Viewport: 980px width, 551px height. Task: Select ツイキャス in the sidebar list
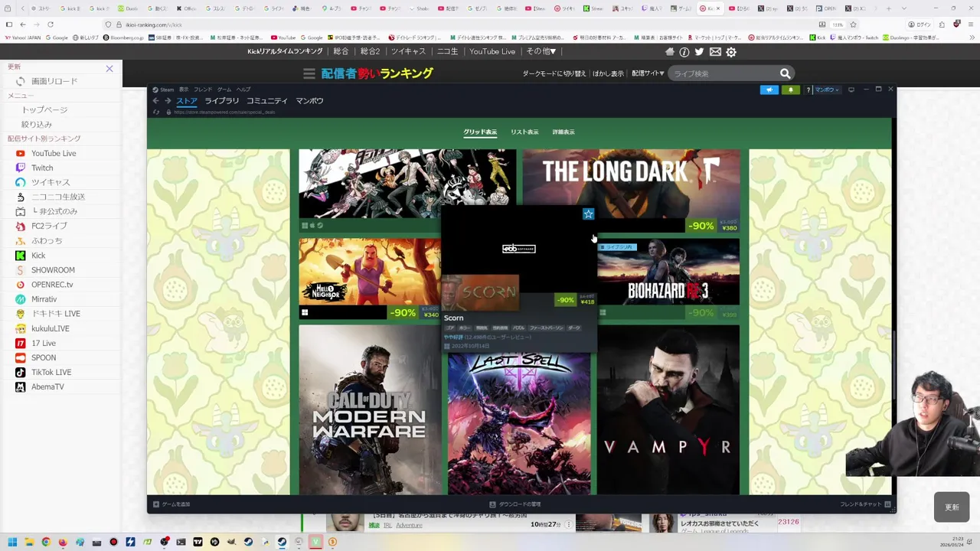point(51,182)
